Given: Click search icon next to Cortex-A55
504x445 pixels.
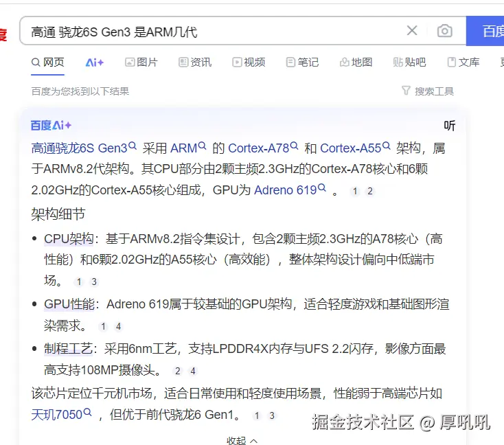Looking at the screenshot, I should [x=387, y=146].
